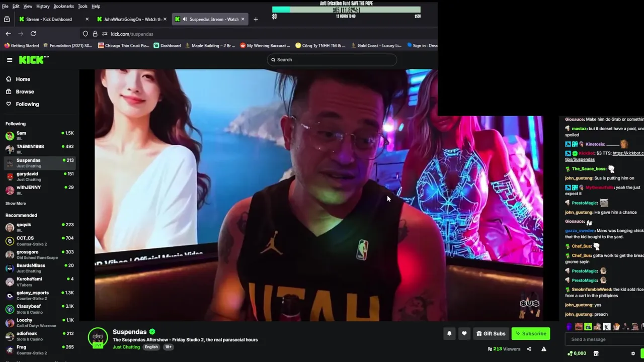Click the Following heart icon in sidebar
Viewport: 644px width, 362px height.
click(9, 104)
